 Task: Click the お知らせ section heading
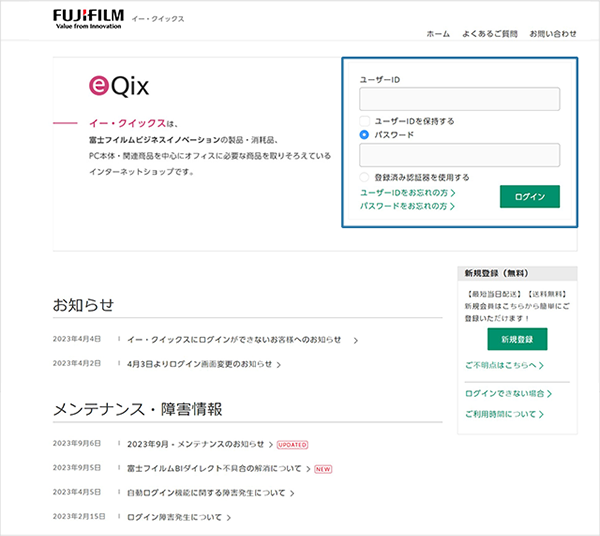point(83,305)
